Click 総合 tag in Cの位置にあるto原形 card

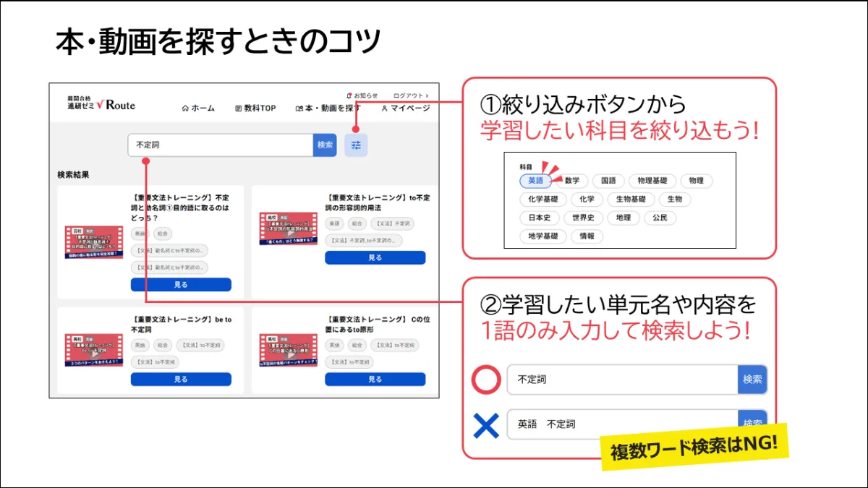point(357,346)
